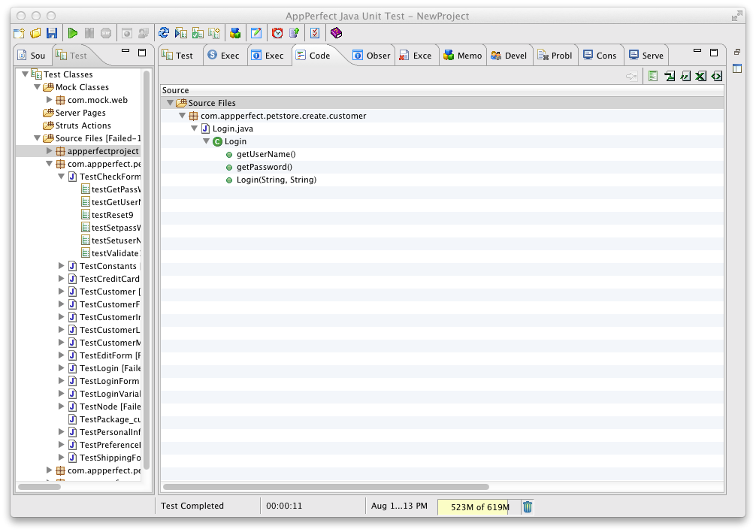This screenshot has height=532, width=756.
Task: Switch to the Memo tab
Action: 463,56
